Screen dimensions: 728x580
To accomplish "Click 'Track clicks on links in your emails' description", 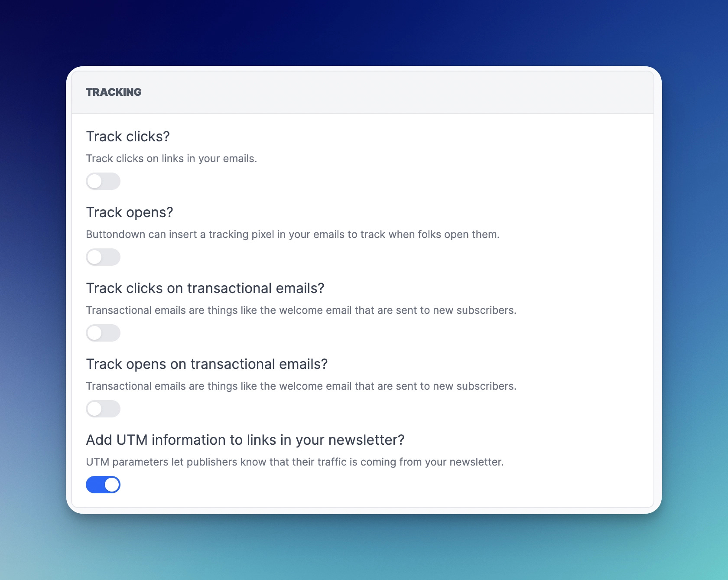I will [171, 159].
